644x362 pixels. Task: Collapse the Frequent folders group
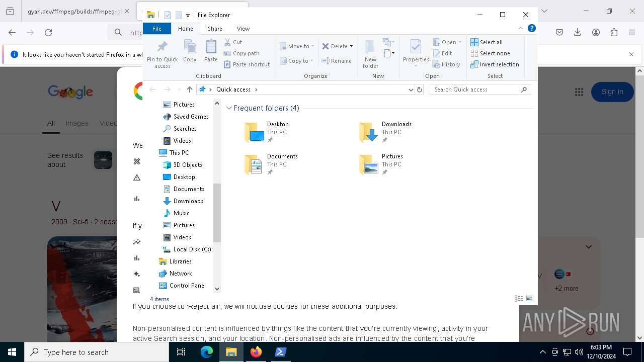pos(229,108)
